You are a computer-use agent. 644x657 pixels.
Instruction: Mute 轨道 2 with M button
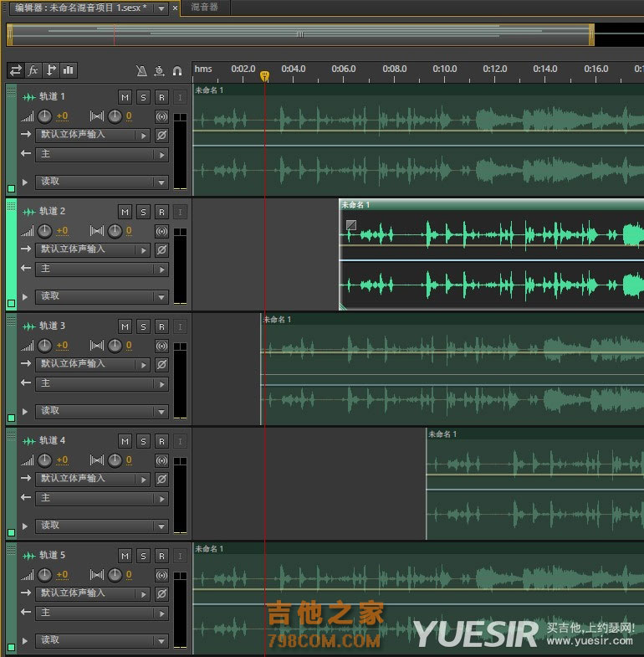coord(125,212)
